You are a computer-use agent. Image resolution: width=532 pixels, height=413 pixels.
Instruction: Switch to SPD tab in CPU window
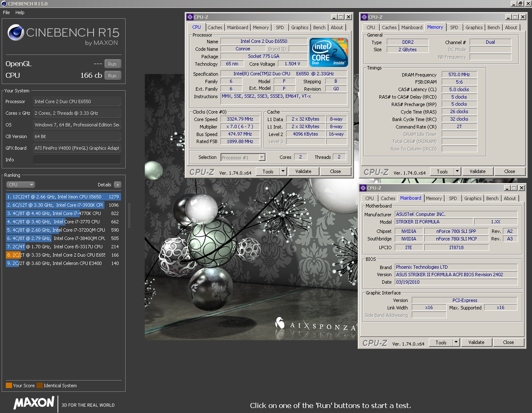click(x=280, y=27)
